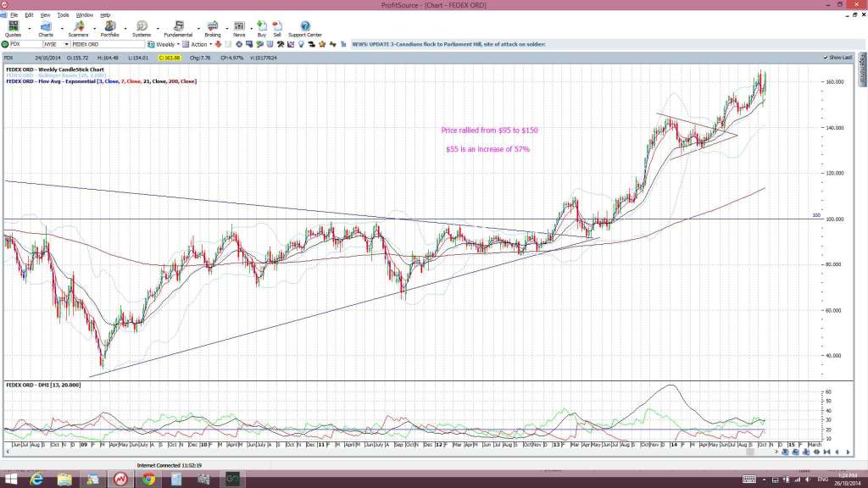Expand the Systems button dropdown arrow
The width and height of the screenshot is (868, 488).
[x=158, y=28]
